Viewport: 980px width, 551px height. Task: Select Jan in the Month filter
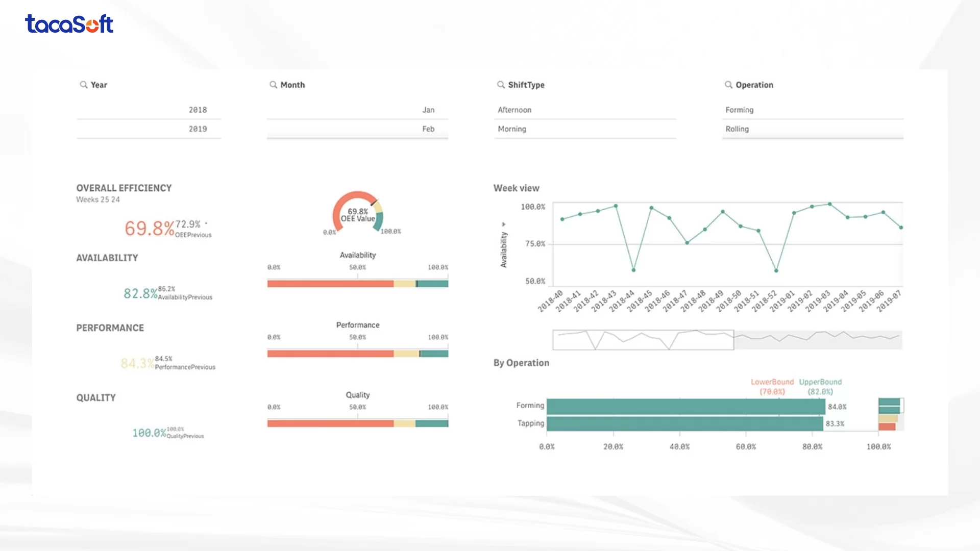(x=428, y=110)
